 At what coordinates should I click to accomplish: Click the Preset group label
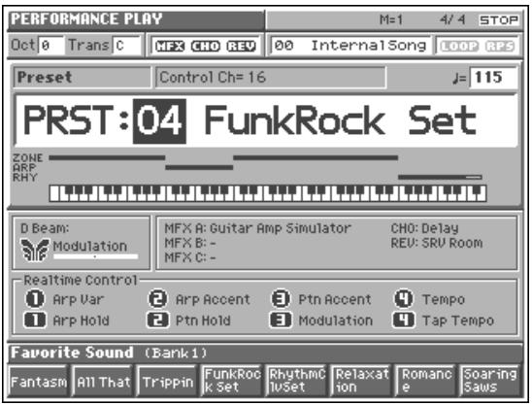click(x=82, y=77)
